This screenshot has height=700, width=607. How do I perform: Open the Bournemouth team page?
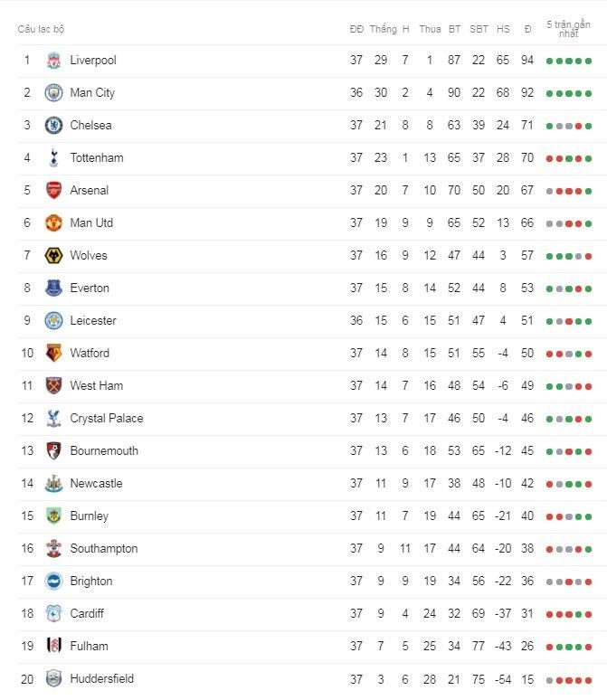pos(104,451)
